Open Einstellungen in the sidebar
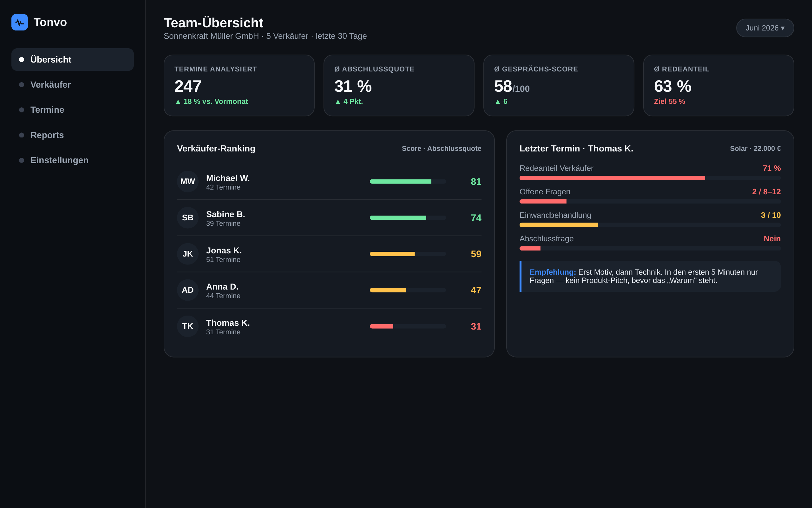812x508 pixels. (72, 160)
